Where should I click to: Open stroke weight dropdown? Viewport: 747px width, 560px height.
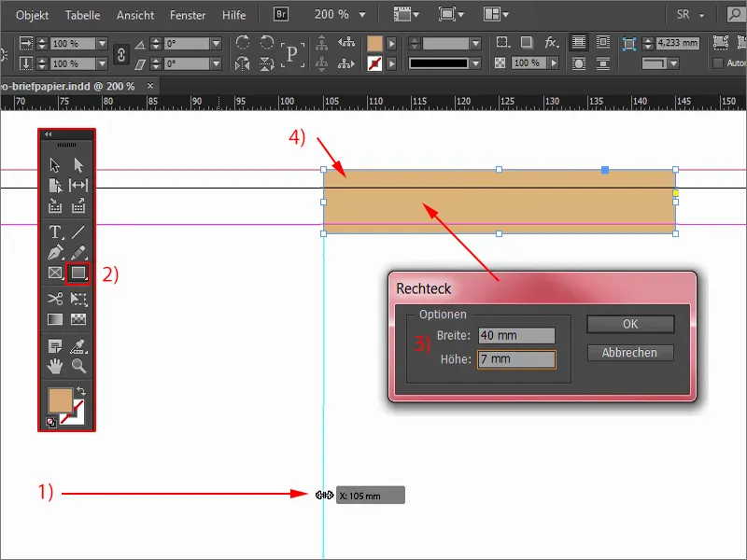click(475, 43)
